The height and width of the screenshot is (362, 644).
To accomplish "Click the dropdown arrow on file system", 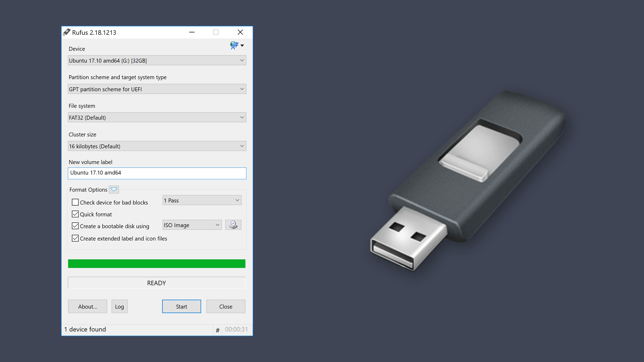I will coord(243,117).
